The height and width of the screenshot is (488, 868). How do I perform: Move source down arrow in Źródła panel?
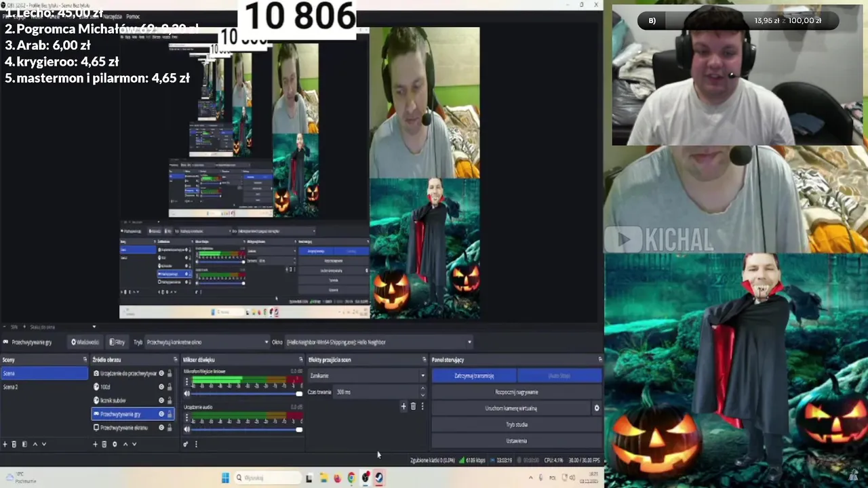pyautogui.click(x=134, y=444)
